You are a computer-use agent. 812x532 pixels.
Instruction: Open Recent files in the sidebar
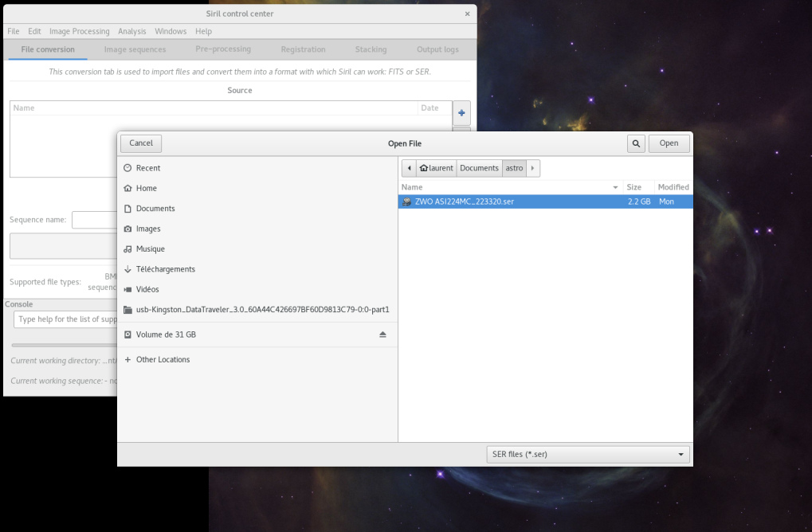(147, 168)
